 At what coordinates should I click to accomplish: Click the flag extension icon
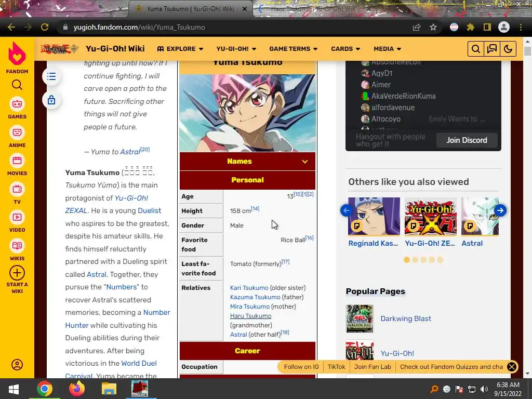(454, 27)
